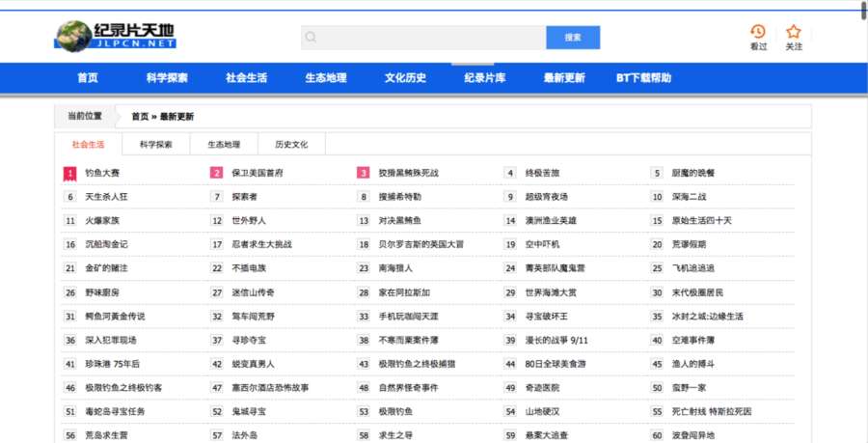Open item 40 空难事件簿
The image size is (868, 443).
[x=693, y=340]
